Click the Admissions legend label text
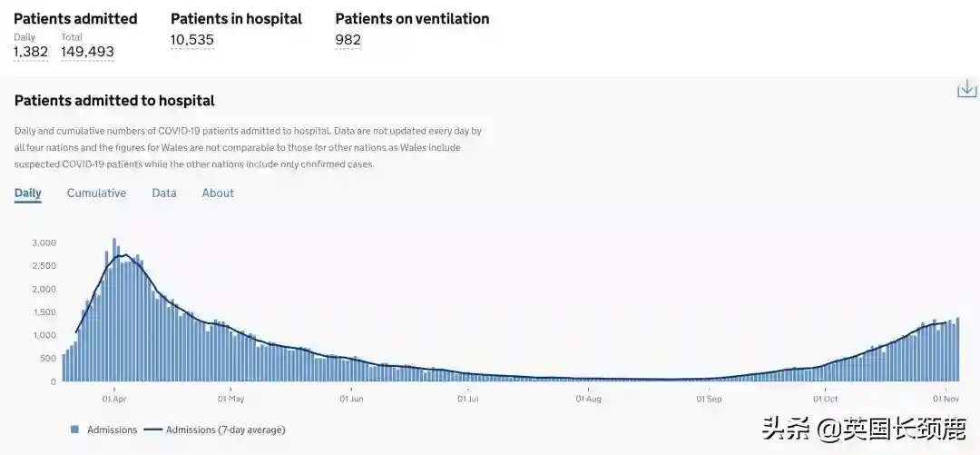980x455 pixels. coord(112,430)
